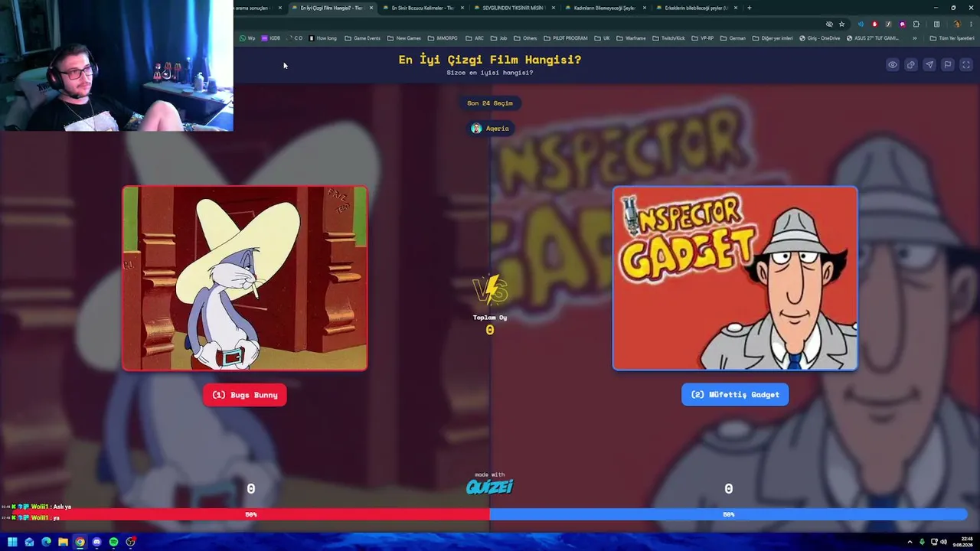Viewport: 980px width, 551px height.
Task: Open a new browser tab
Action: [749, 8]
